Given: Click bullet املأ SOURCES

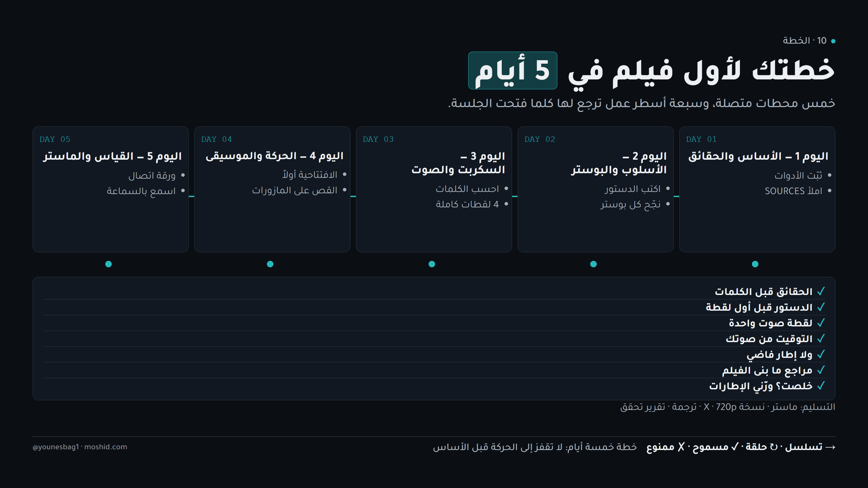Looking at the screenshot, I should point(793,191).
